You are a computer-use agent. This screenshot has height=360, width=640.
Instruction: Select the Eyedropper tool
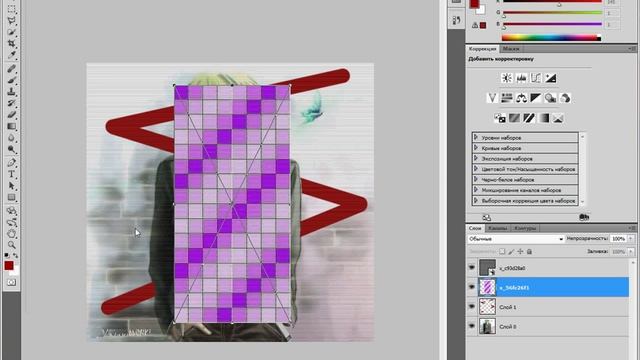pyautogui.click(x=11, y=54)
